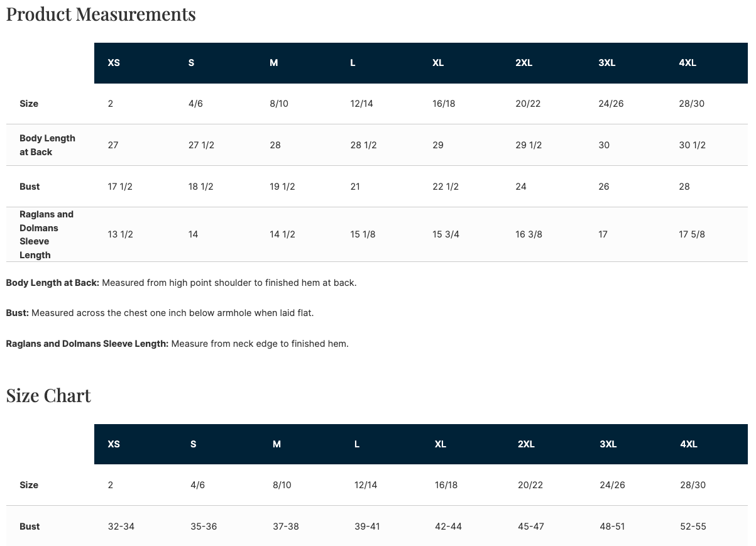Screen dimensions: 756x546
Task: Select the 2XL column header in Product Measurements
Action: tap(523, 63)
